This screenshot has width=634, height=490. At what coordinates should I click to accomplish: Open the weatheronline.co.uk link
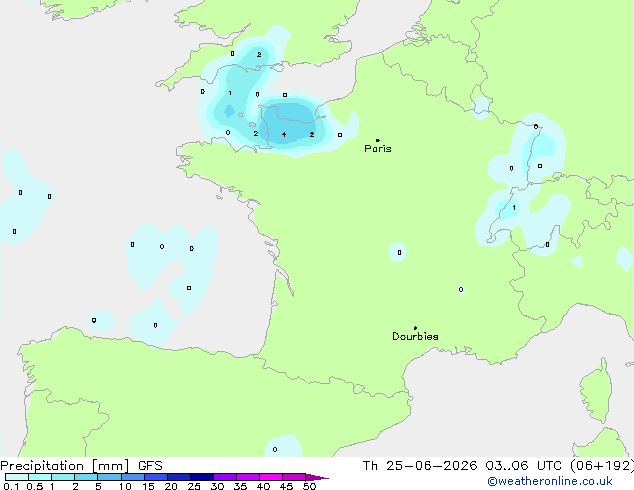[550, 481]
